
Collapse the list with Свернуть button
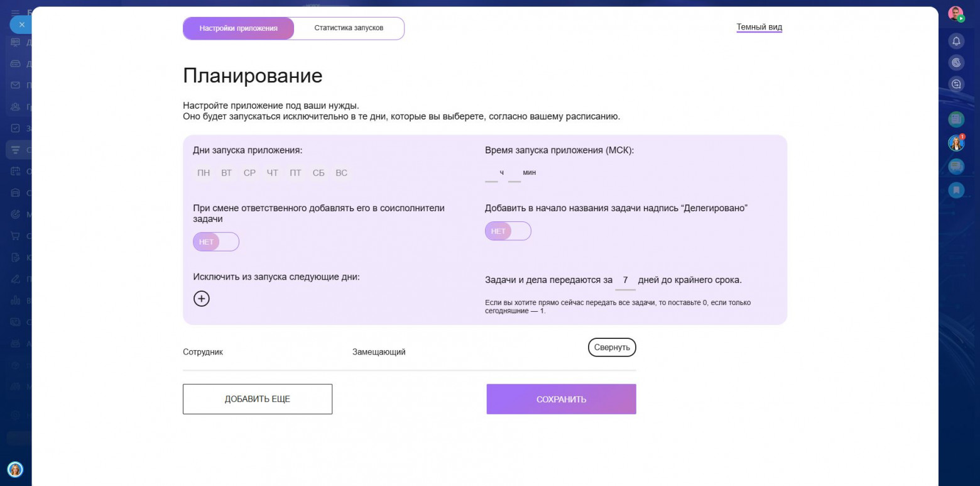[612, 347]
